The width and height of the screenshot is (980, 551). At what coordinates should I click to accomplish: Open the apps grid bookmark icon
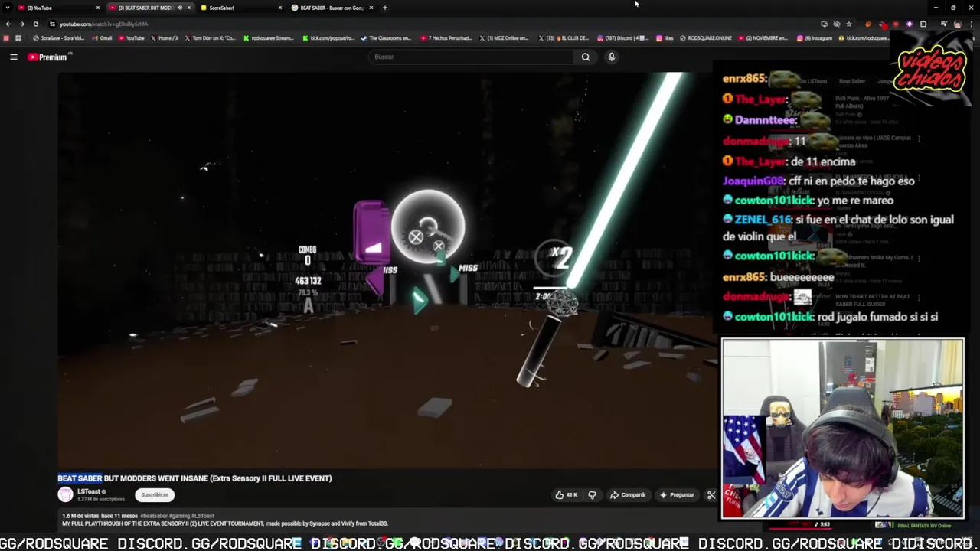(x=18, y=37)
